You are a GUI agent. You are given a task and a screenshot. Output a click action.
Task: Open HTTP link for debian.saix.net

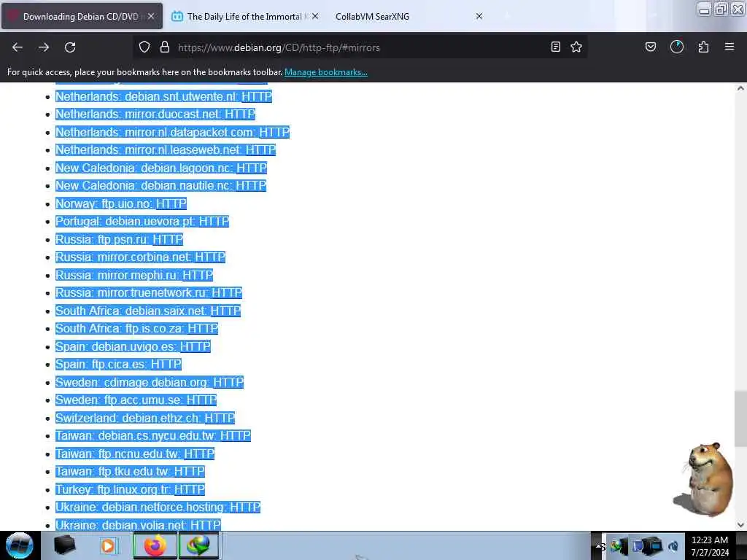tap(225, 311)
